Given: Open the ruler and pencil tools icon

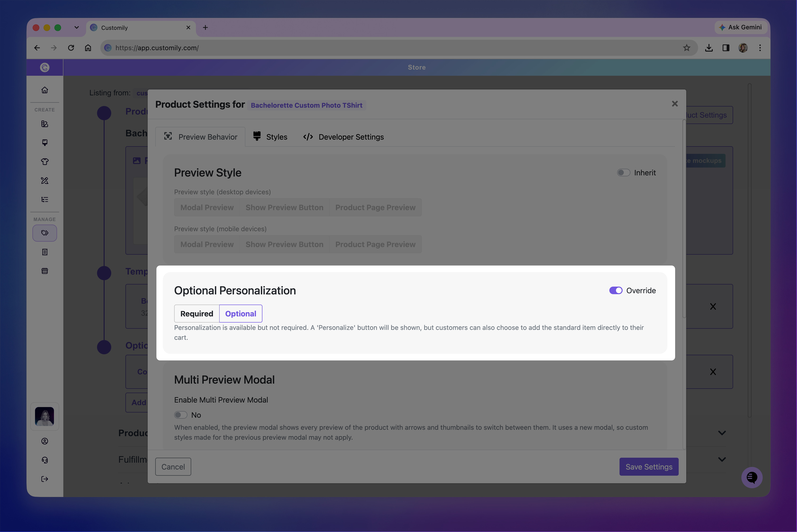Looking at the screenshot, I should (x=44, y=181).
